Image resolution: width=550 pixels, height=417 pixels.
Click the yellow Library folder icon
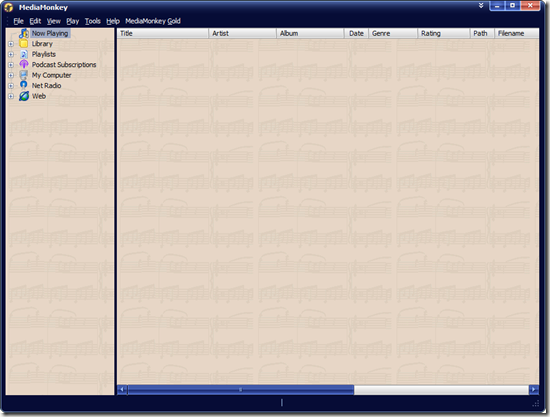pyautogui.click(x=24, y=44)
